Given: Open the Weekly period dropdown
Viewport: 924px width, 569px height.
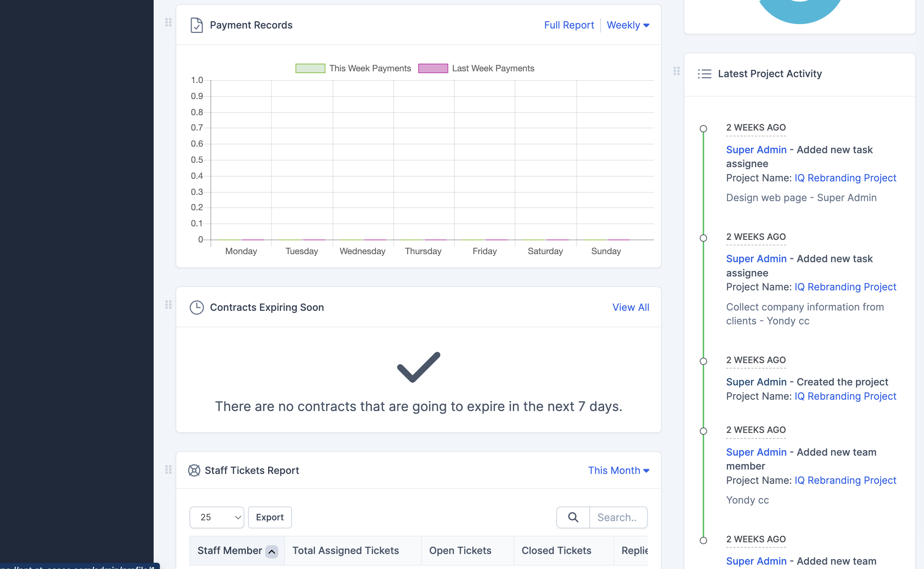Looking at the screenshot, I should pyautogui.click(x=628, y=25).
